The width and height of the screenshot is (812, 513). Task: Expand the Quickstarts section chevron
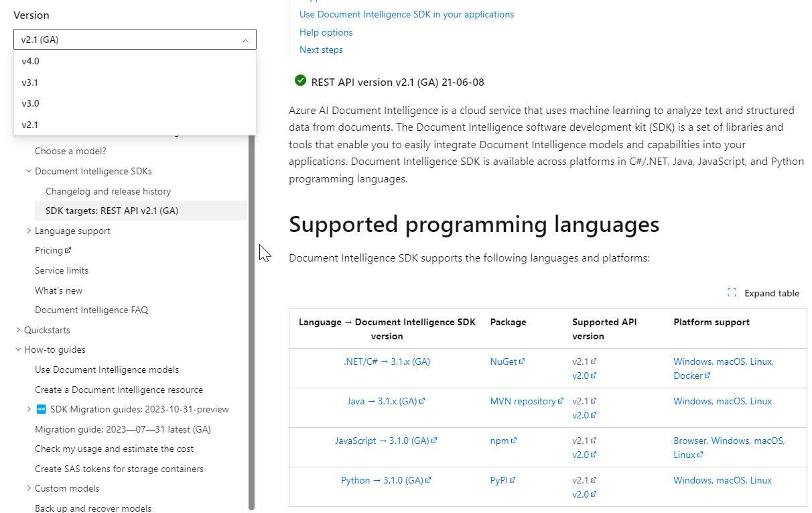(18, 330)
